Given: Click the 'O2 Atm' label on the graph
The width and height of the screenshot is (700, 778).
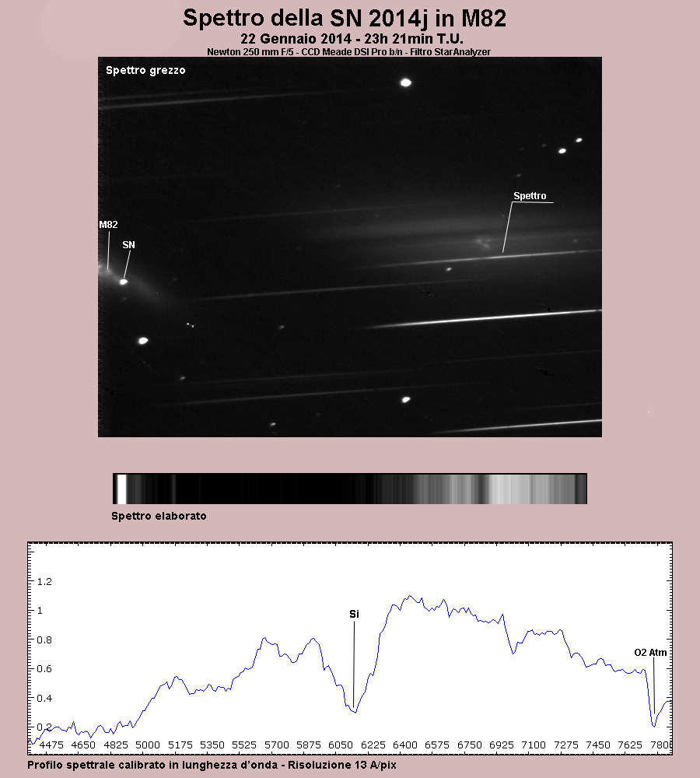Looking at the screenshot, I should [x=650, y=653].
